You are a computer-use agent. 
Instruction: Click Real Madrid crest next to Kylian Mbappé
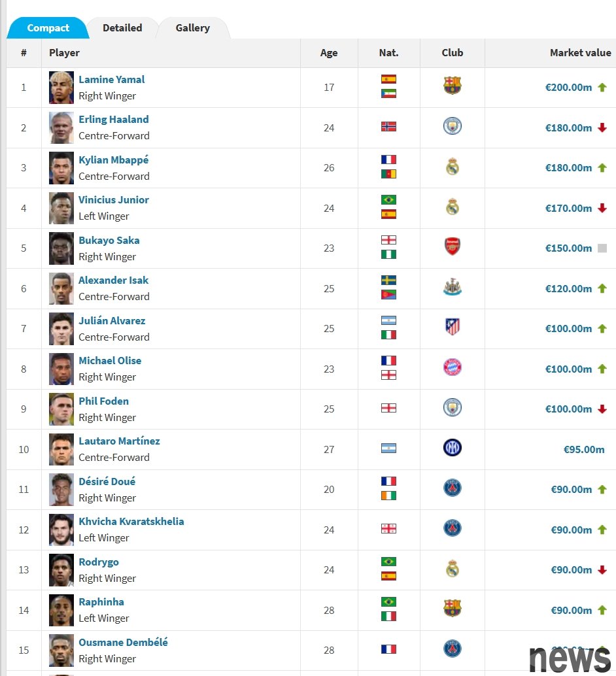[x=452, y=166]
